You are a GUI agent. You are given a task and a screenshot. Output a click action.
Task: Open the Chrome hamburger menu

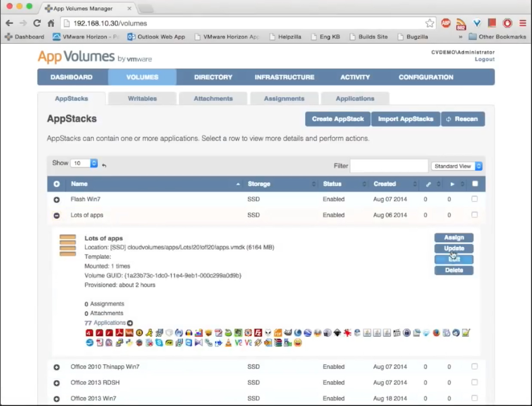coord(523,23)
